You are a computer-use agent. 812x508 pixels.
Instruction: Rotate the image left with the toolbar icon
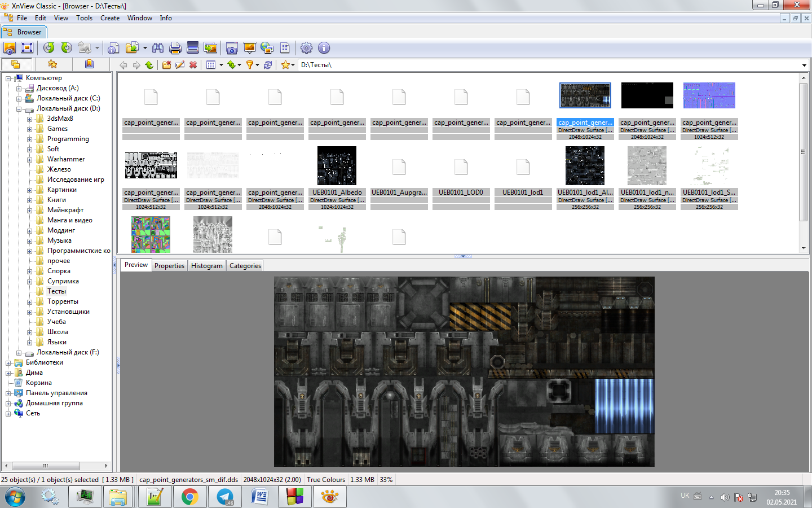(x=49, y=48)
